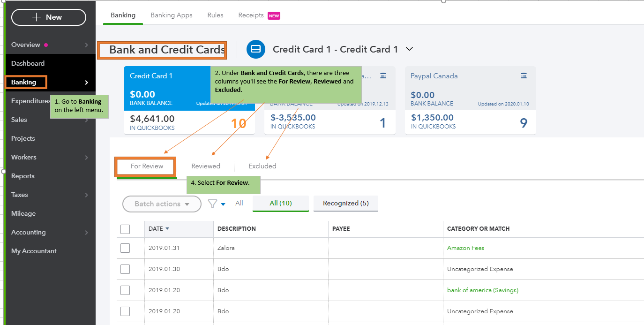
Task: Click the NEW badge beside Receipts
Action: [x=274, y=15]
